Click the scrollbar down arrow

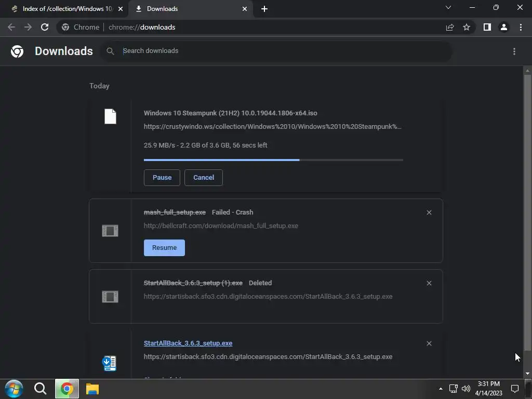click(x=527, y=374)
